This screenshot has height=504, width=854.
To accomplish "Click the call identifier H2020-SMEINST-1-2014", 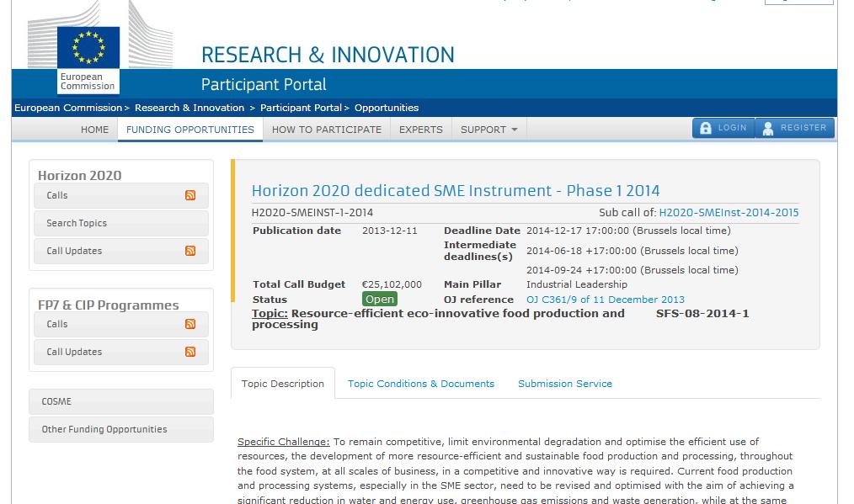I will click(x=312, y=213).
